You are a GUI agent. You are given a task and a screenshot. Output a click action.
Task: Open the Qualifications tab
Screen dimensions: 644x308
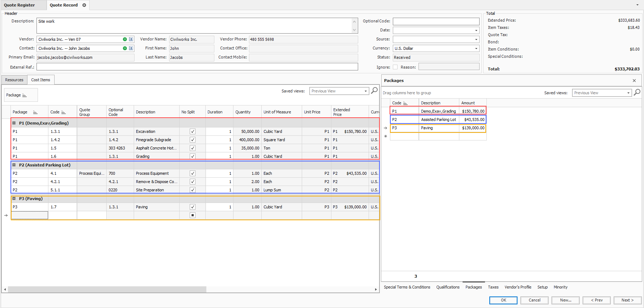(x=447, y=287)
